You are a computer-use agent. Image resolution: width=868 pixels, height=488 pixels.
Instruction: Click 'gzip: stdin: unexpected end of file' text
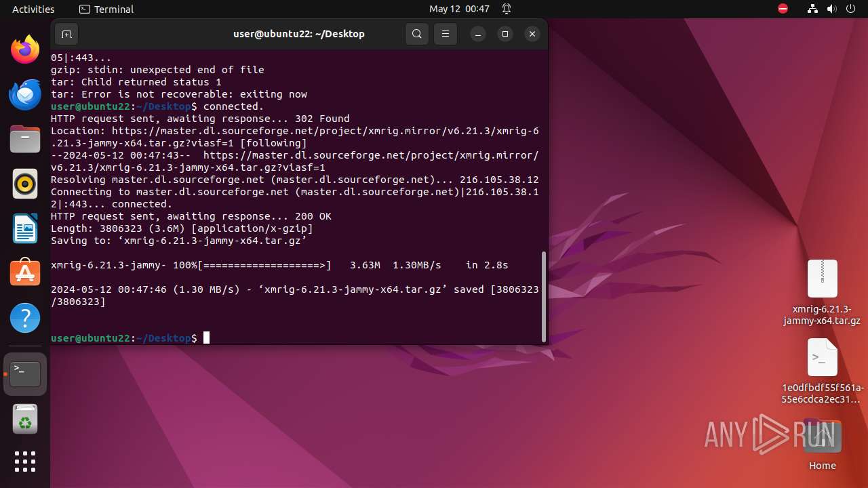[157, 70]
